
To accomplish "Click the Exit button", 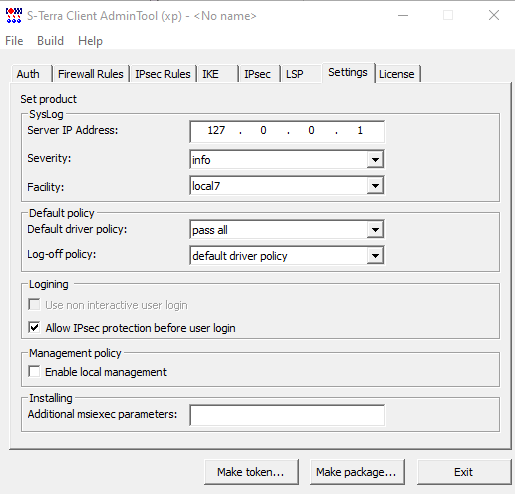I will click(464, 472).
